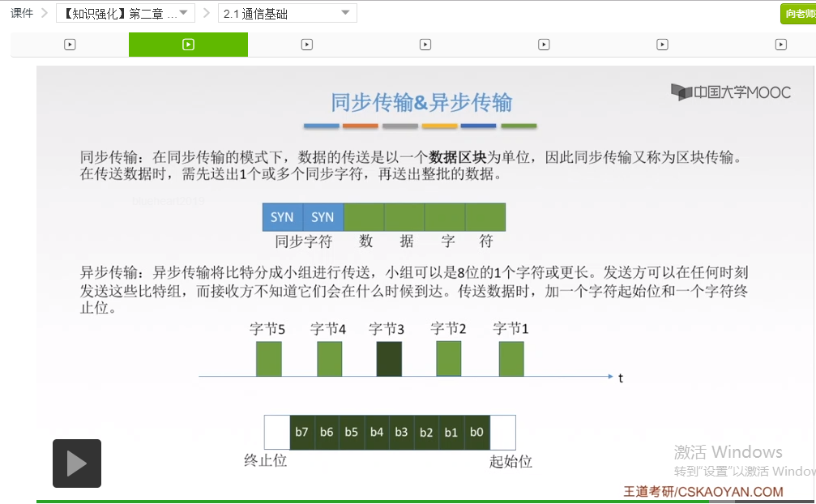Screen dimensions: 816x504
Task: Click the video progress bar
Action: coord(426,502)
